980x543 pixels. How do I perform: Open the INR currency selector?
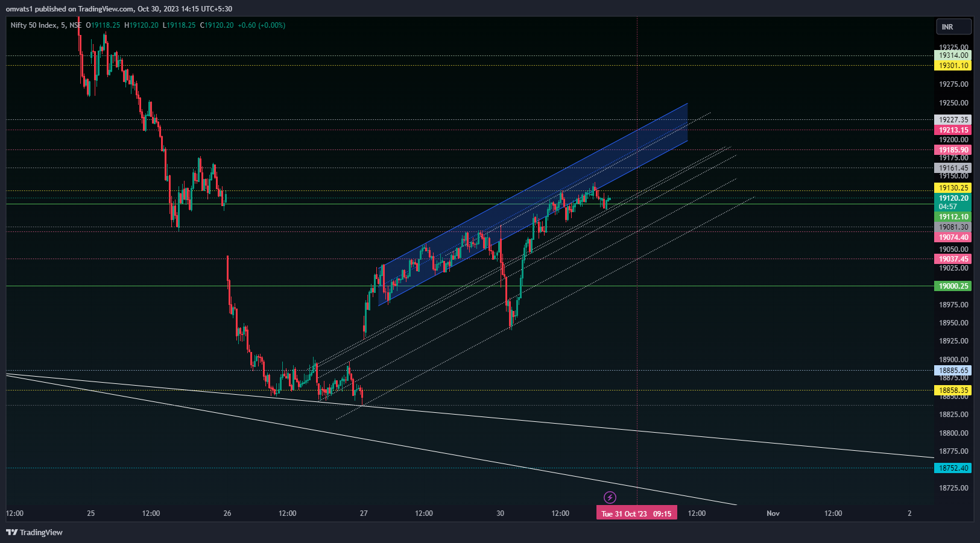point(953,27)
